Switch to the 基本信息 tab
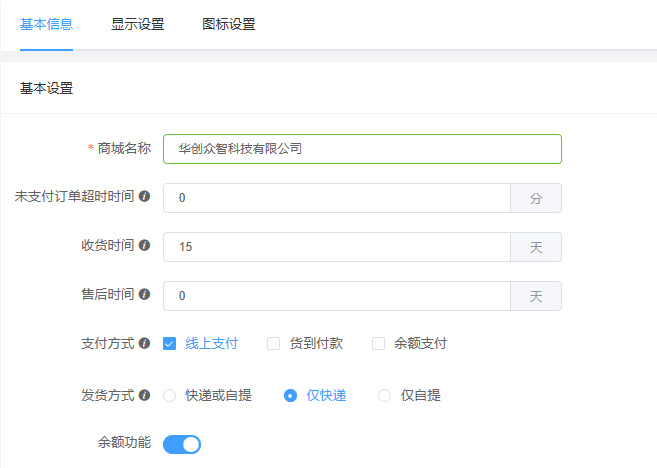 pos(47,24)
